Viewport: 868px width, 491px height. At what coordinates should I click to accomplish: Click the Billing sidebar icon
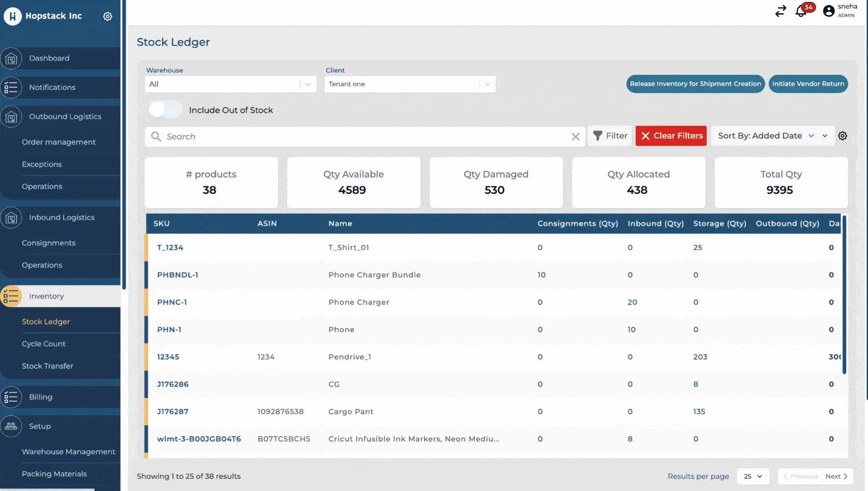pos(11,397)
